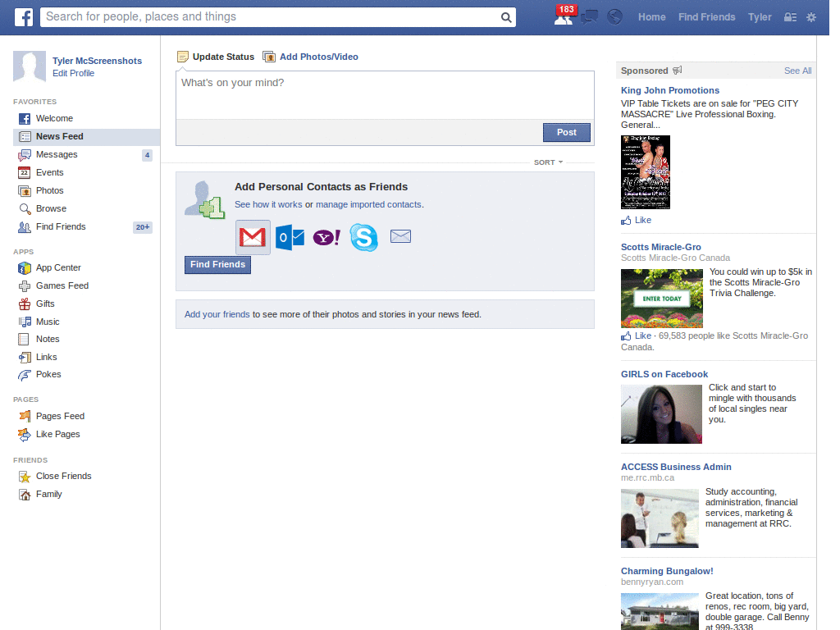Open Find Friends in top bar

coord(706,17)
